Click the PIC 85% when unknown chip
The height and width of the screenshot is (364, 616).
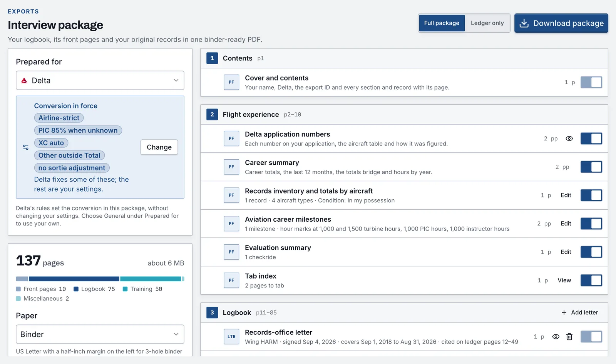point(78,130)
